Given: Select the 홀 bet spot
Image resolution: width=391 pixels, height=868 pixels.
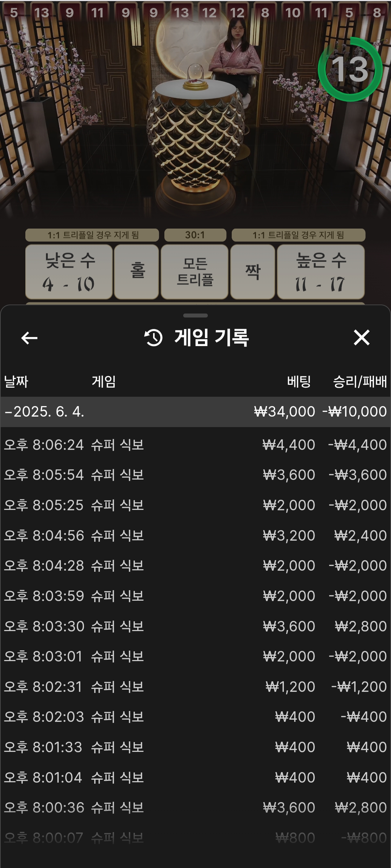Looking at the screenshot, I should (x=137, y=272).
